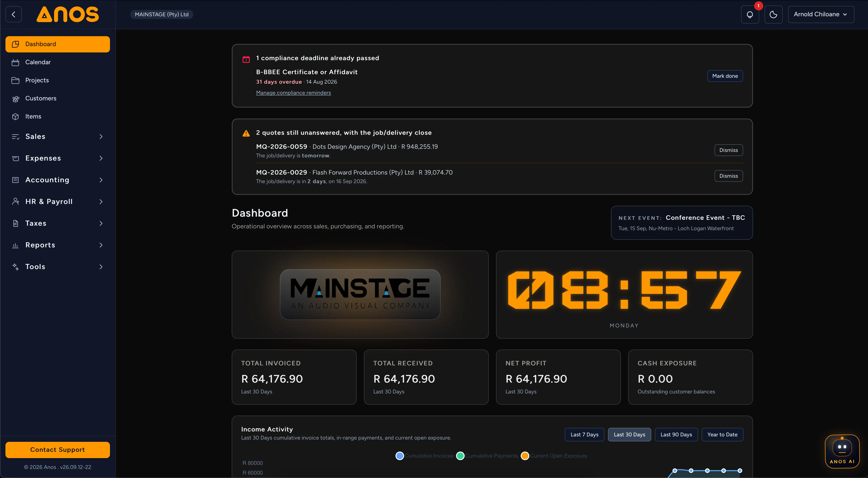This screenshot has width=868, height=478.
Task: Toggle the Cumulative Payments legend series
Action: pos(487,456)
